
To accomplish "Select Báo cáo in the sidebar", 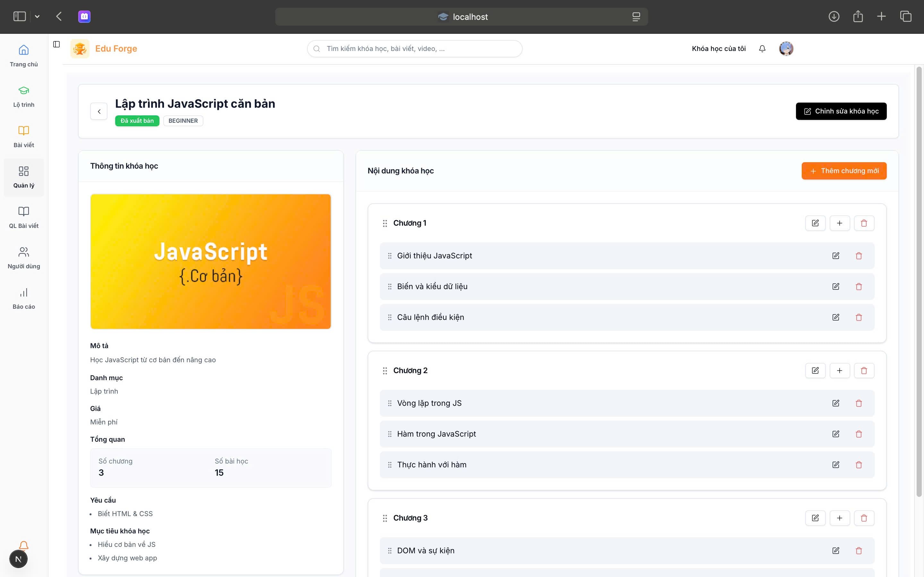I will click(x=24, y=298).
